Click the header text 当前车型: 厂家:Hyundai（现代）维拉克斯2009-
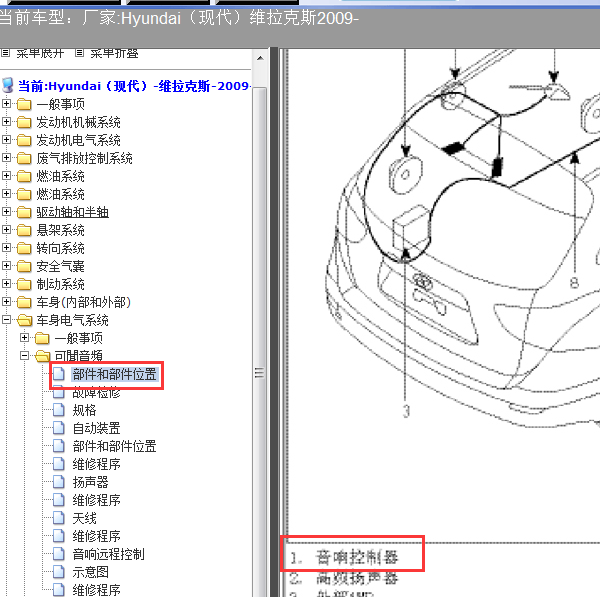The height and width of the screenshot is (597, 600). point(178,18)
